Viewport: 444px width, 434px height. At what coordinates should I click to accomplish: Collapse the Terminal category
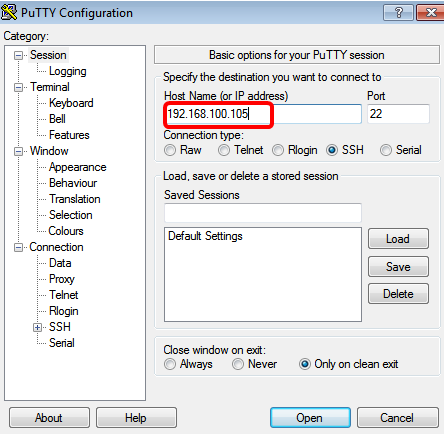[x=19, y=87]
